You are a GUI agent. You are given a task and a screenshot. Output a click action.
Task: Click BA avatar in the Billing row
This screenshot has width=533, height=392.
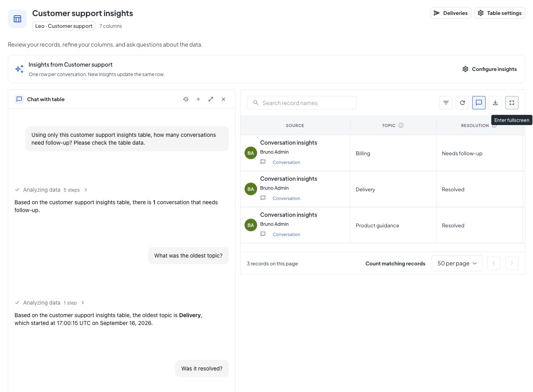(x=251, y=153)
